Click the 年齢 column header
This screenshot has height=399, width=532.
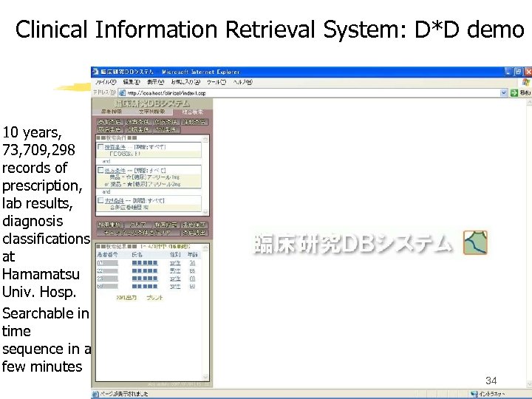pos(193,254)
